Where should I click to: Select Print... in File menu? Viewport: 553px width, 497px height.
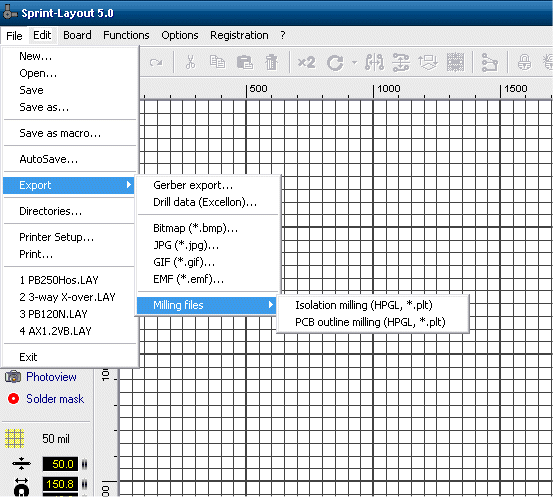pos(69,254)
